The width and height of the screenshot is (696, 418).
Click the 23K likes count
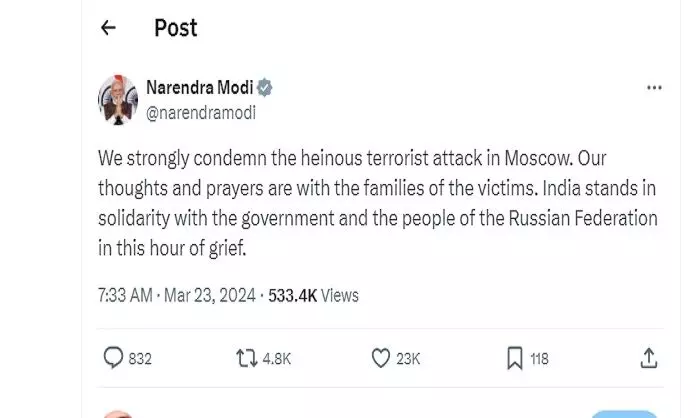[x=407, y=358]
